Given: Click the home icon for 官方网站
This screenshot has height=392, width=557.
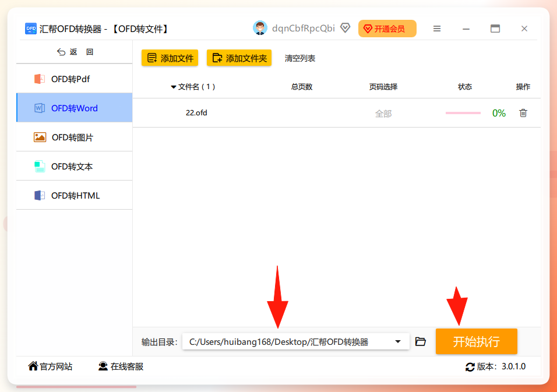Looking at the screenshot, I should [x=33, y=366].
